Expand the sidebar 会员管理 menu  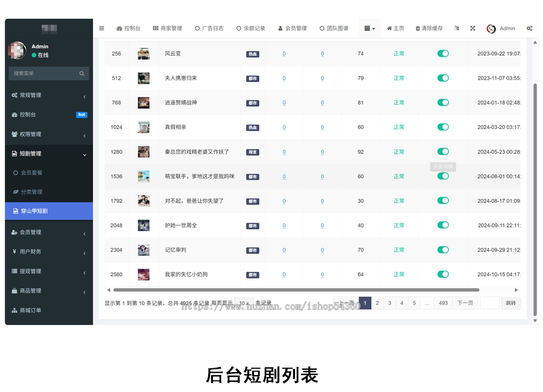pos(49,232)
